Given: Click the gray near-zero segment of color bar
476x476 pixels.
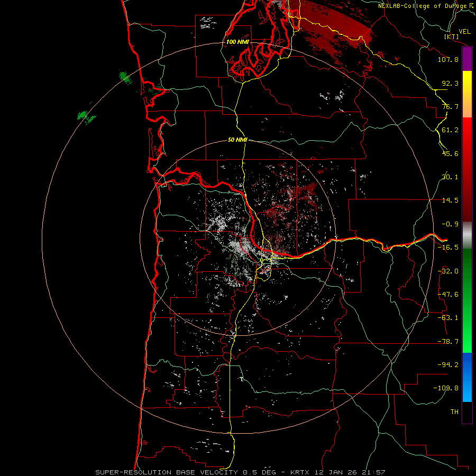Looking at the screenshot, I should pos(467,235).
